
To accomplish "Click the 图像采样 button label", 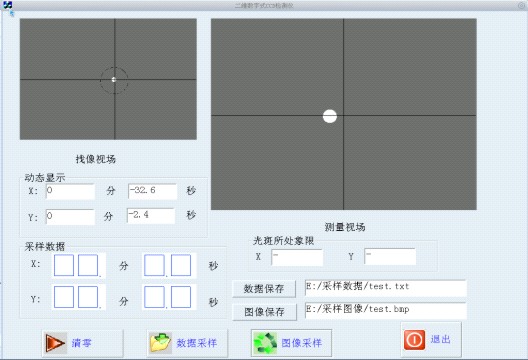I will (x=302, y=343).
